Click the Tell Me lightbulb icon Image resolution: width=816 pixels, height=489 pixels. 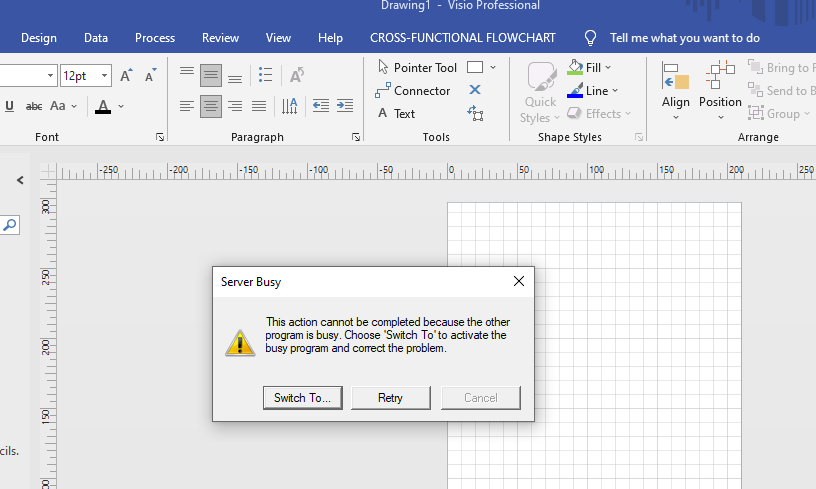(590, 37)
